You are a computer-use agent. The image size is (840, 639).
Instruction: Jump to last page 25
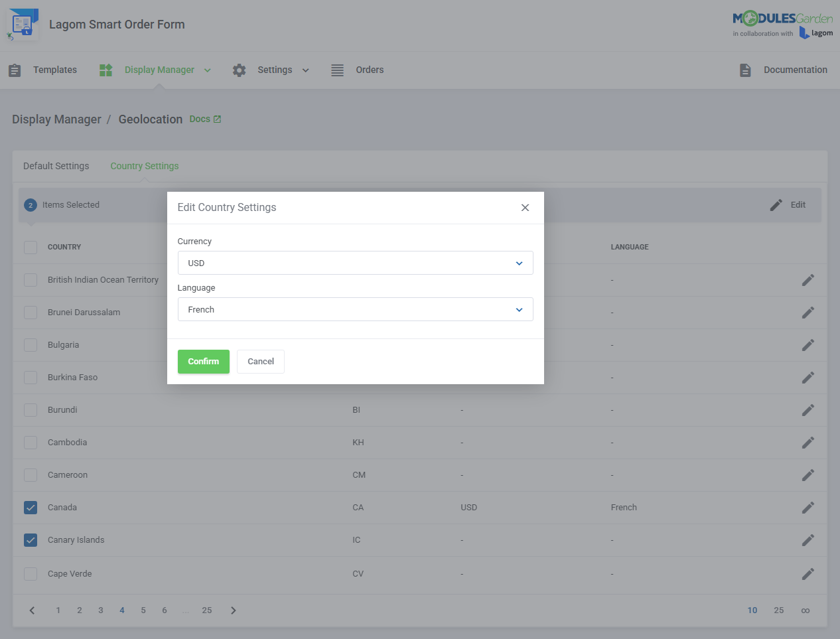pyautogui.click(x=207, y=610)
